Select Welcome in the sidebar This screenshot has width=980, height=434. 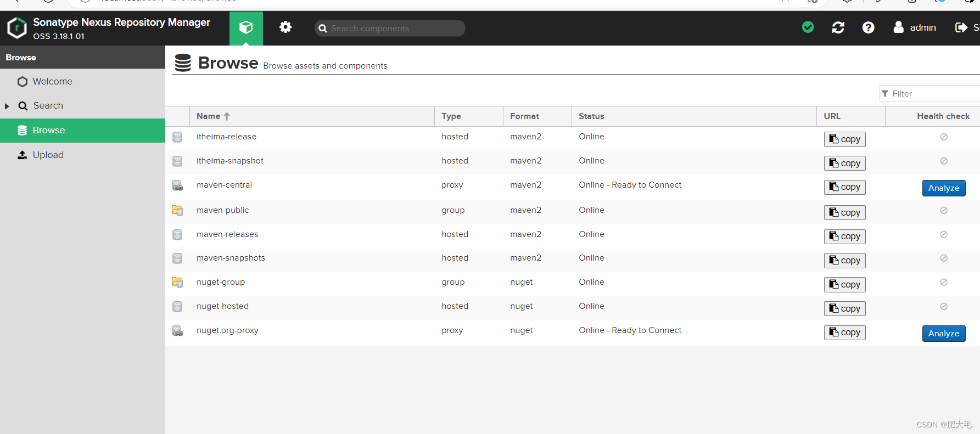(x=82, y=81)
